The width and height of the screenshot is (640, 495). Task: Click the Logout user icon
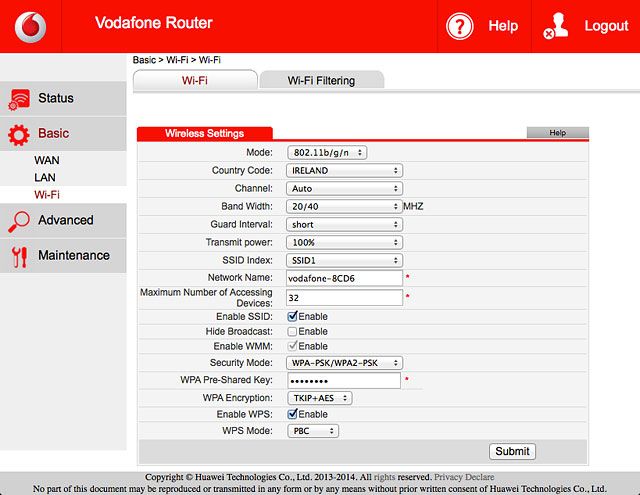(556, 26)
